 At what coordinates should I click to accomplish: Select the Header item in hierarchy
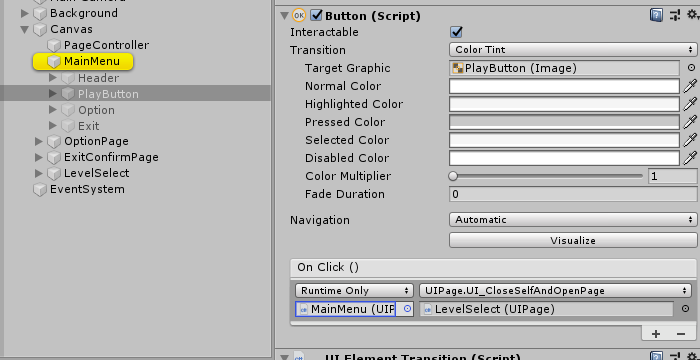(98, 78)
